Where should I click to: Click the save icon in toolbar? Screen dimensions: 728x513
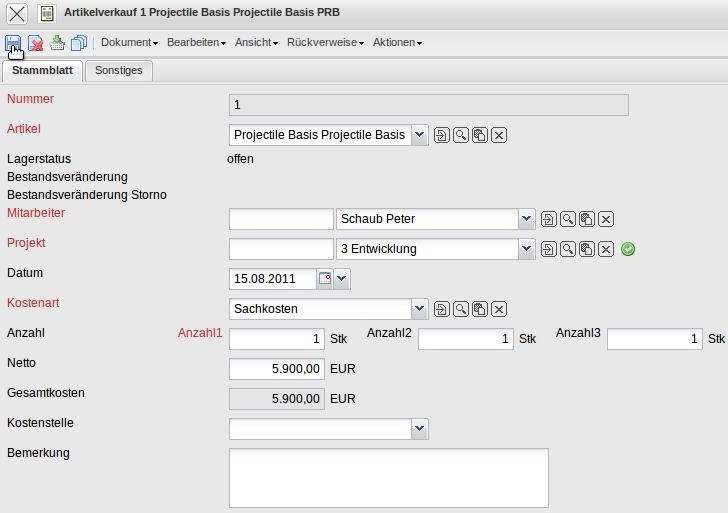click(x=14, y=43)
